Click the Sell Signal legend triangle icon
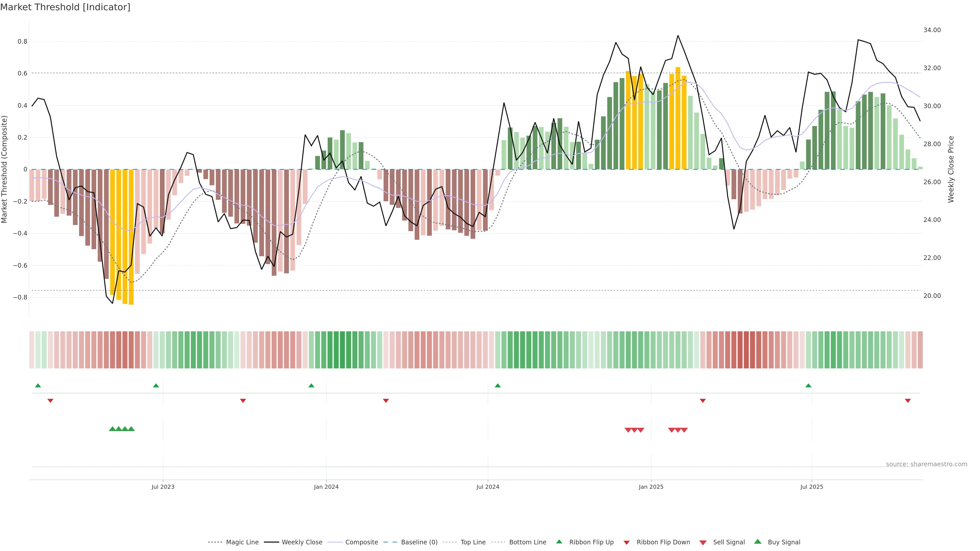 (x=703, y=542)
